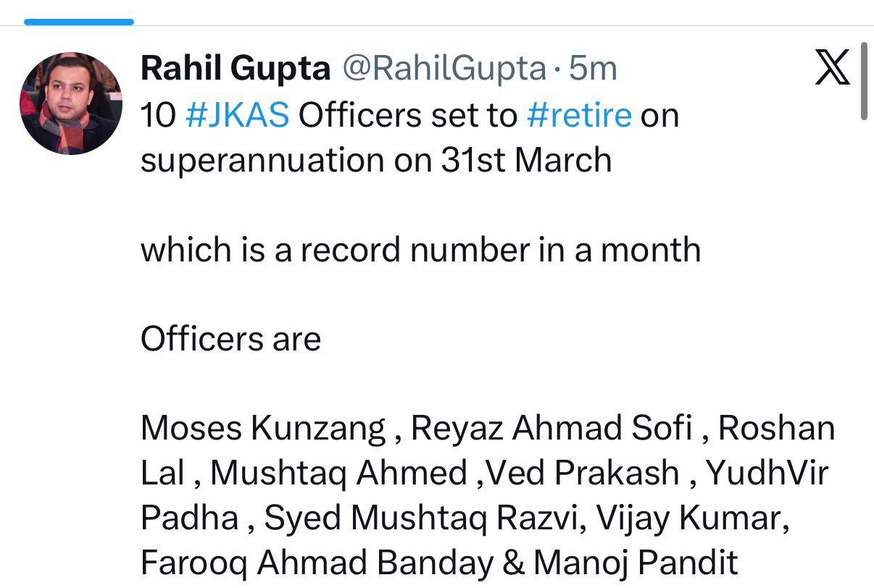Click the name Manoj Pandit
This screenshot has height=588, width=874.
[x=636, y=563]
